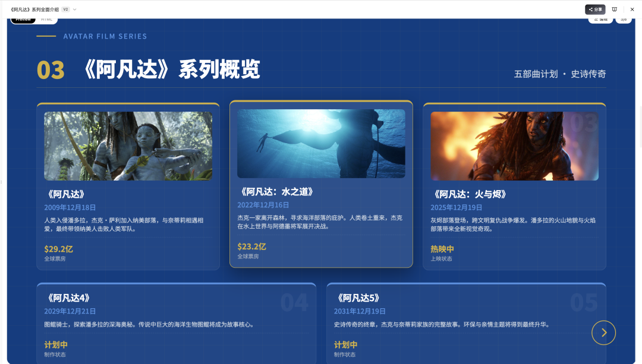
Task: Click the 上映状态 label under 热映中
Action: [x=441, y=259]
